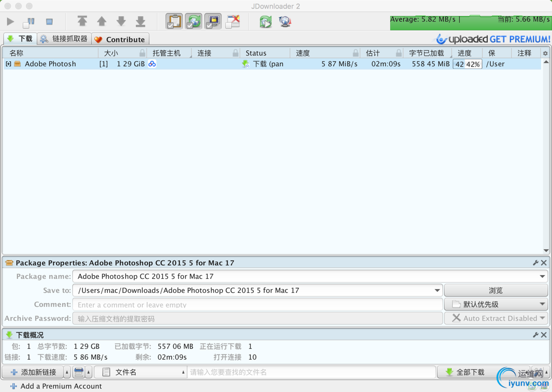Switch to the 下载 tab
This screenshot has height=392, width=552.
point(20,39)
